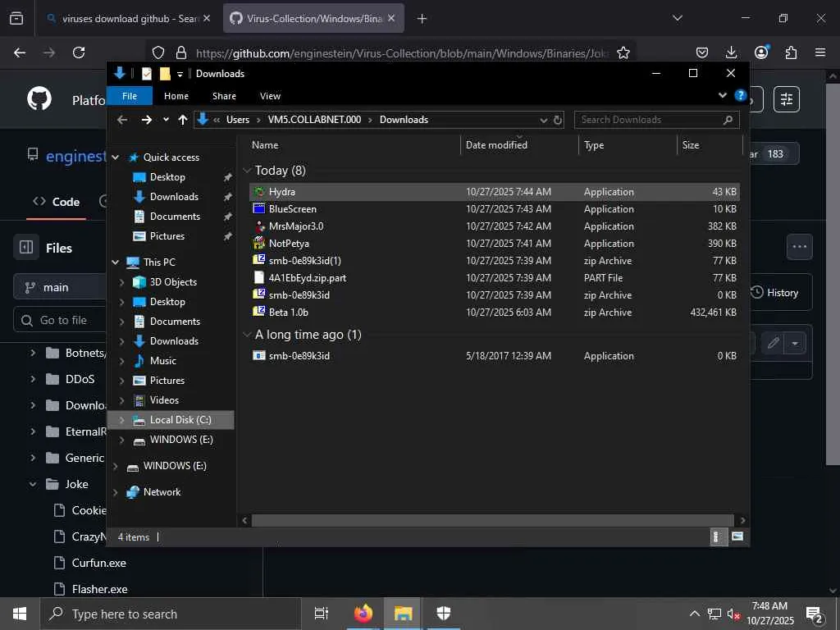Open Firefox account icon

click(761, 52)
